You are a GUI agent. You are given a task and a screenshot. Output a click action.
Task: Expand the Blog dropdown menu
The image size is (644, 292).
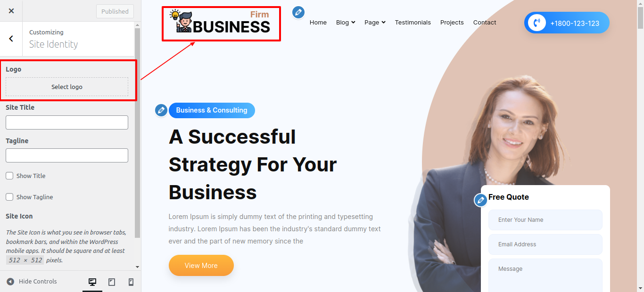(x=346, y=23)
